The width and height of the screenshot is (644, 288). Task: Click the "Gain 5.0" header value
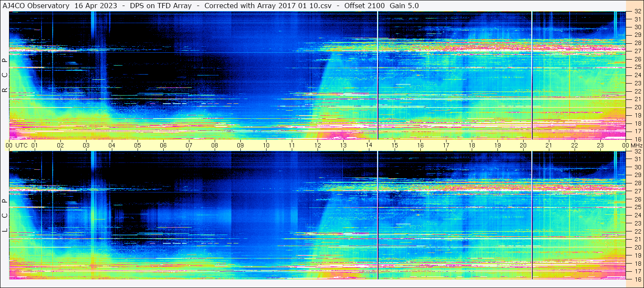coord(404,6)
